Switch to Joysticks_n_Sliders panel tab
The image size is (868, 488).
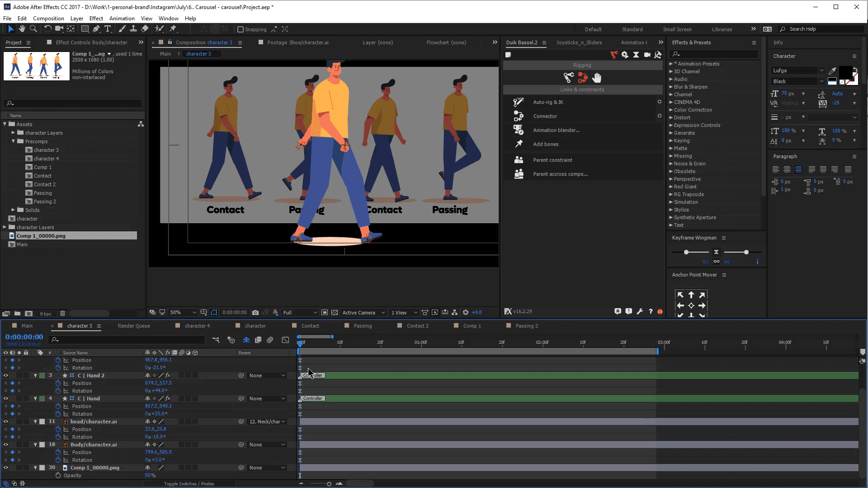click(x=579, y=42)
